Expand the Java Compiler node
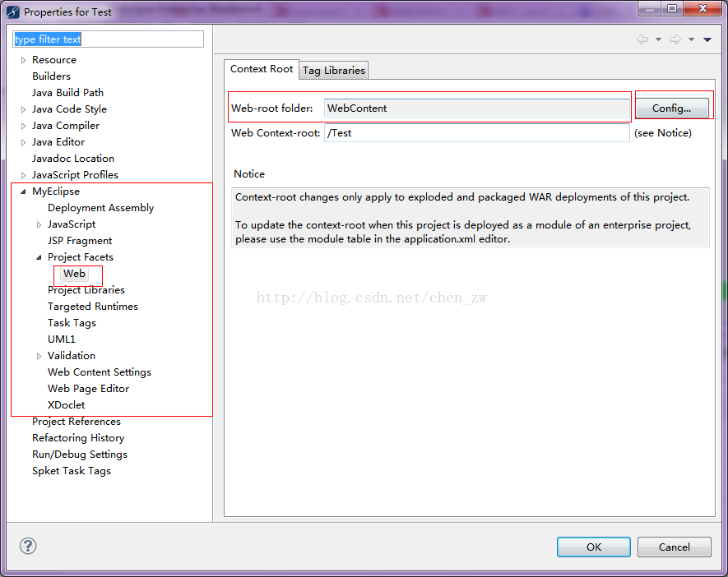The height and width of the screenshot is (577, 728). (23, 126)
